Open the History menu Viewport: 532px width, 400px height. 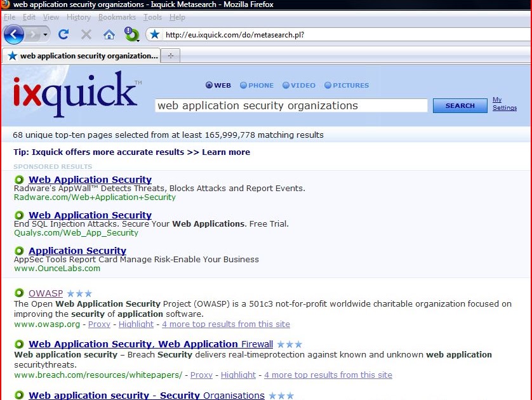point(79,17)
